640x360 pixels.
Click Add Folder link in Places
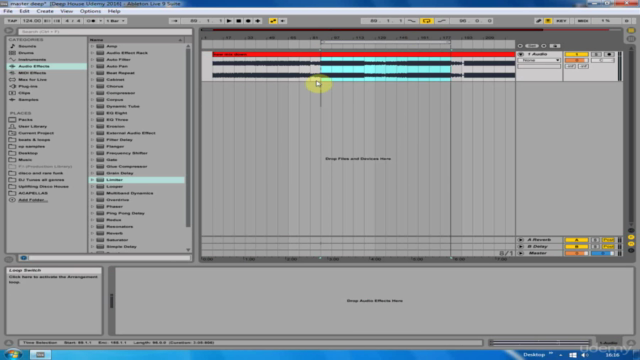click(x=33, y=200)
